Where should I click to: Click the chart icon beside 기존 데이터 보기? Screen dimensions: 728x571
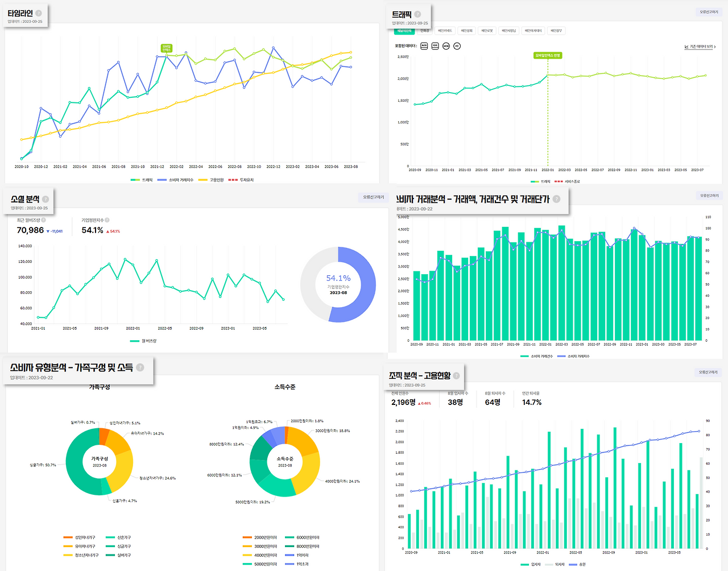pyautogui.click(x=686, y=47)
